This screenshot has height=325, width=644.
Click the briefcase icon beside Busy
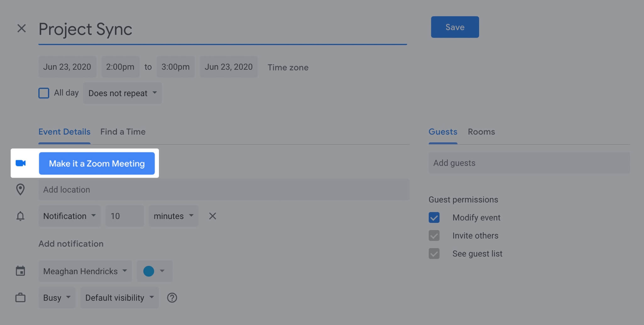click(x=20, y=297)
